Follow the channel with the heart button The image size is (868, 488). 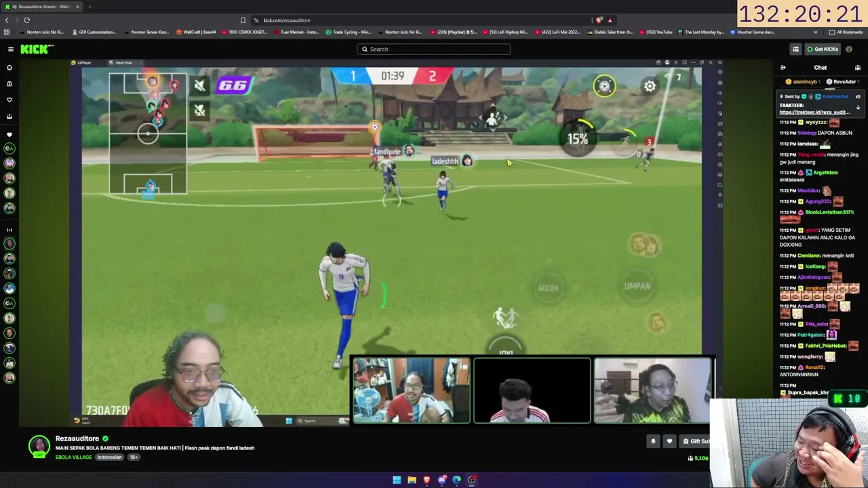[x=669, y=441]
